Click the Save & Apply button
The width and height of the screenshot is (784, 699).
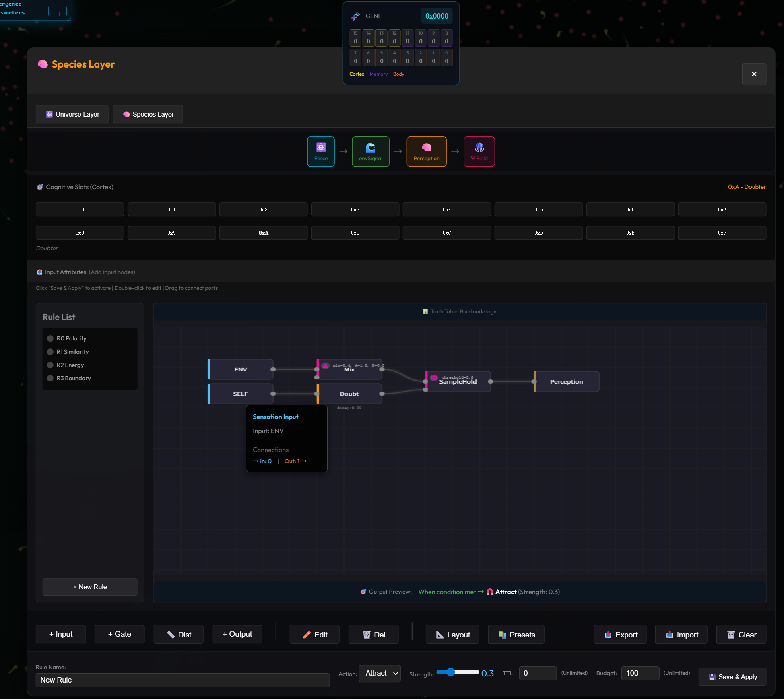point(732,677)
